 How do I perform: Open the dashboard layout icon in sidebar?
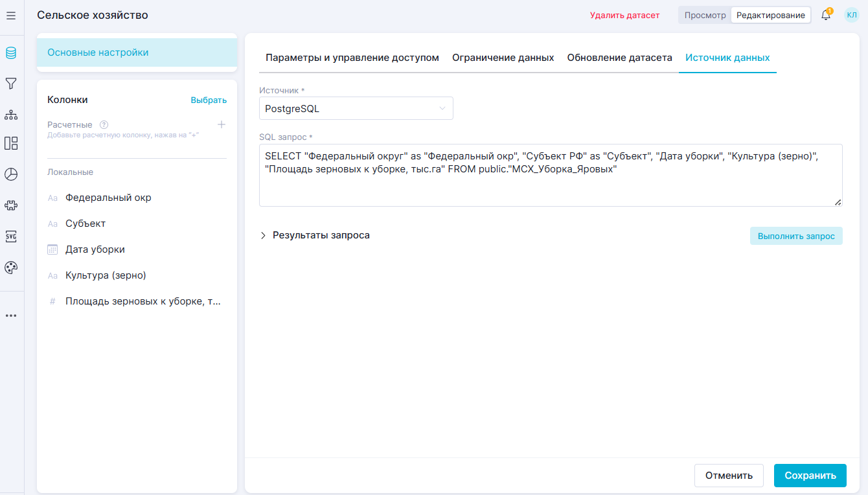(11, 143)
